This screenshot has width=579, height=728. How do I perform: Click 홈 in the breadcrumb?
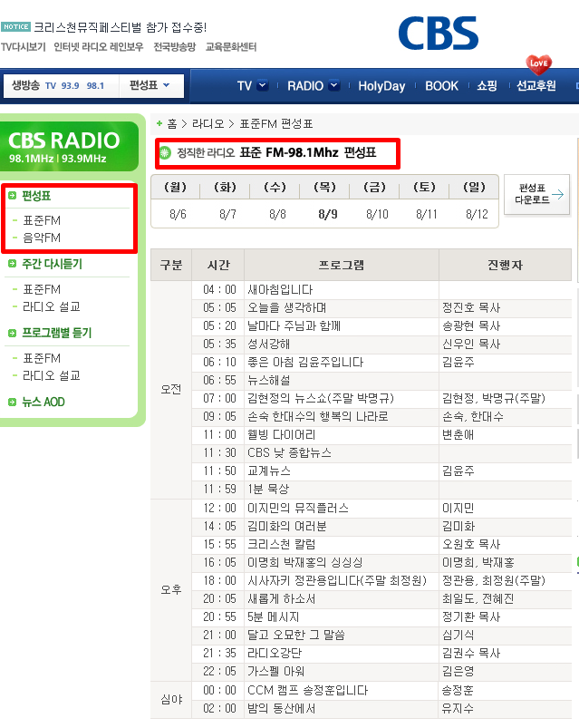coord(172,124)
